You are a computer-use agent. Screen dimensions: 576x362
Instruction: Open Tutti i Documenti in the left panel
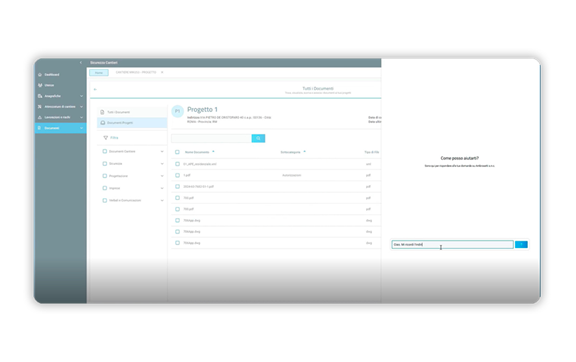click(132, 112)
